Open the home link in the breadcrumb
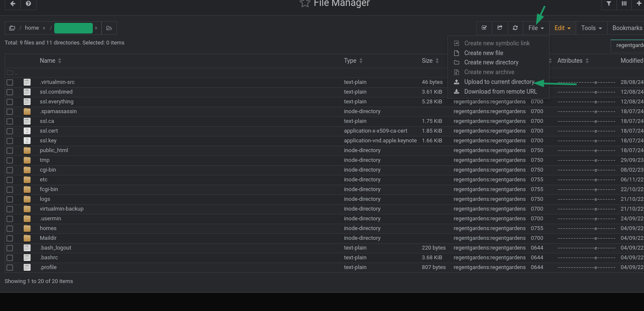Image resolution: width=644 pixels, height=311 pixels. tap(32, 28)
